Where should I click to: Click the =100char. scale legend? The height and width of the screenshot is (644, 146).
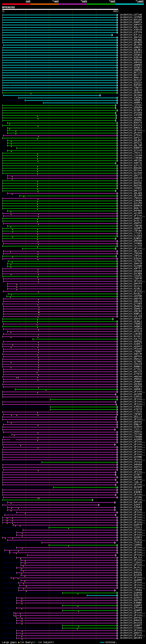pos(108,642)
